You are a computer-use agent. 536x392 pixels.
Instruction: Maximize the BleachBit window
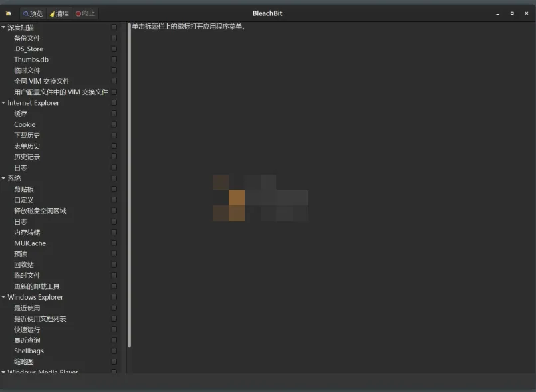(512, 13)
